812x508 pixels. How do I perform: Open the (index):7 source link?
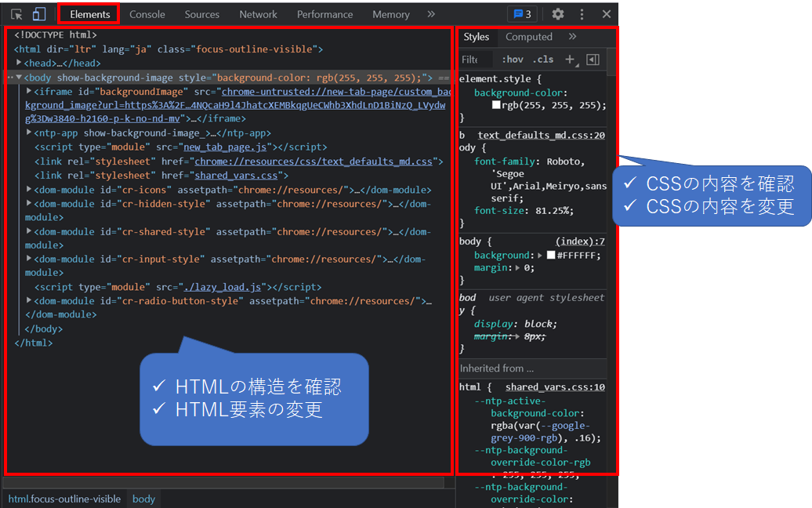(580, 241)
